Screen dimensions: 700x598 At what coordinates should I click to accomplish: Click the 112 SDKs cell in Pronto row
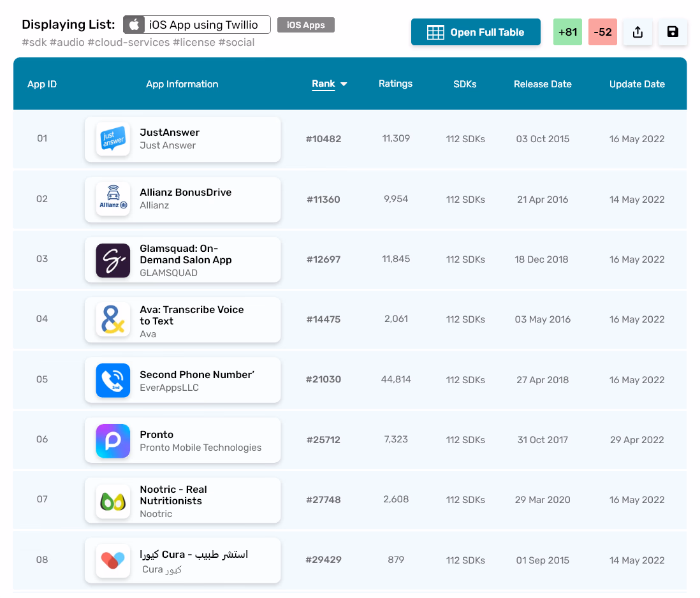pyautogui.click(x=465, y=440)
